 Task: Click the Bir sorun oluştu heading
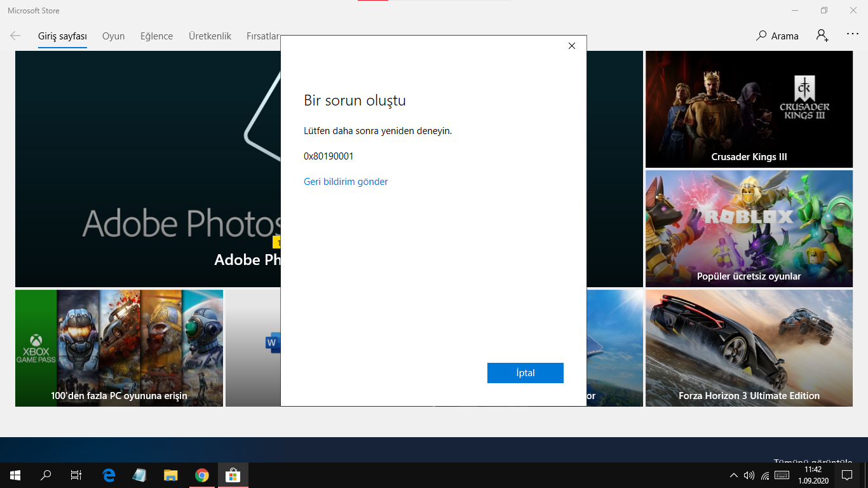point(355,100)
